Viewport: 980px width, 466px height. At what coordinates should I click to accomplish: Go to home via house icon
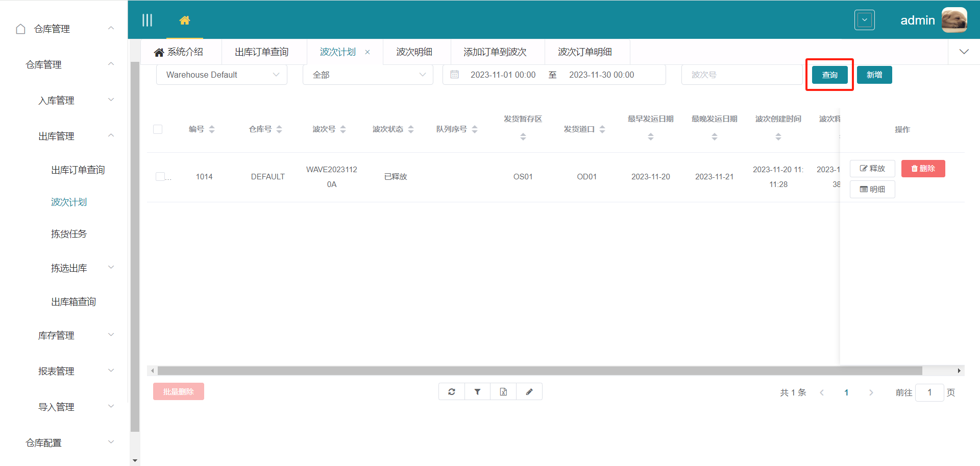[185, 20]
